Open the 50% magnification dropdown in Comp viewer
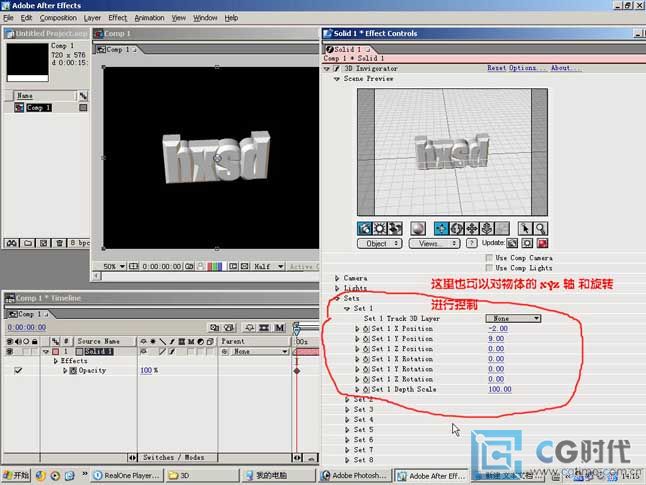This screenshot has width=646, height=485. (x=114, y=266)
